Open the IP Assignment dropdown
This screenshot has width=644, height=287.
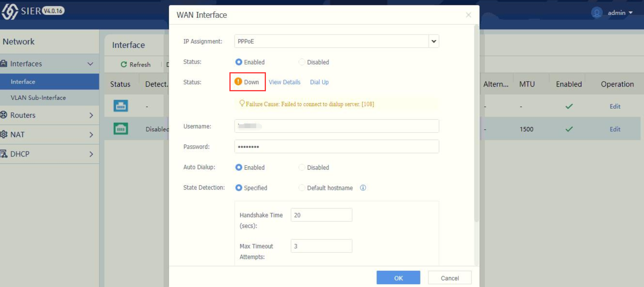(434, 41)
